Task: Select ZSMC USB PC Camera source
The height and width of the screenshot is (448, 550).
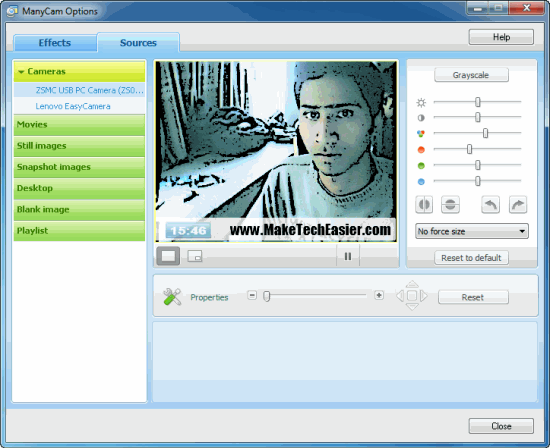Action: [79, 90]
